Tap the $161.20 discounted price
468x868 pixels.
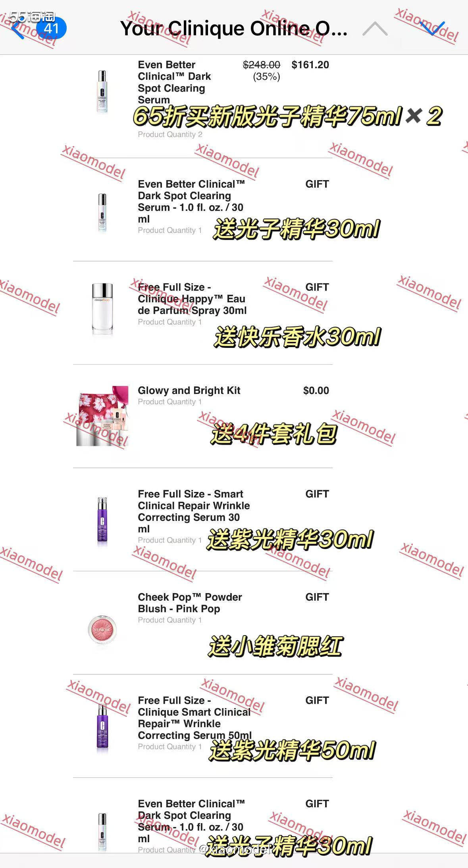(310, 65)
